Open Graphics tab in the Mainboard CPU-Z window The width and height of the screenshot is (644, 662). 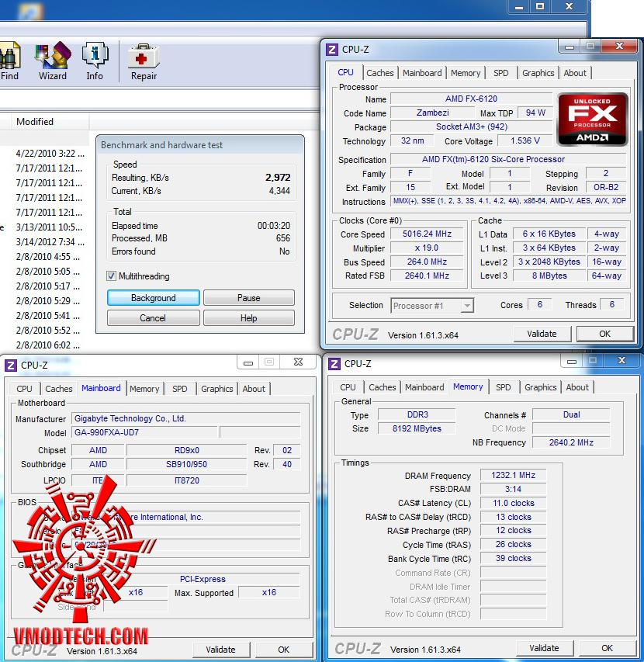(217, 389)
